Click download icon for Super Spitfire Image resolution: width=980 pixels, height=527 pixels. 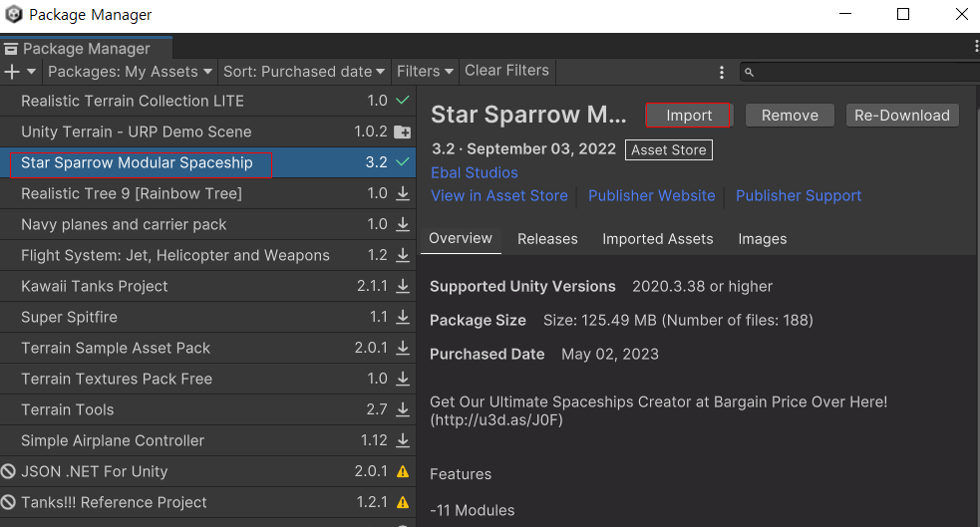pos(403,317)
